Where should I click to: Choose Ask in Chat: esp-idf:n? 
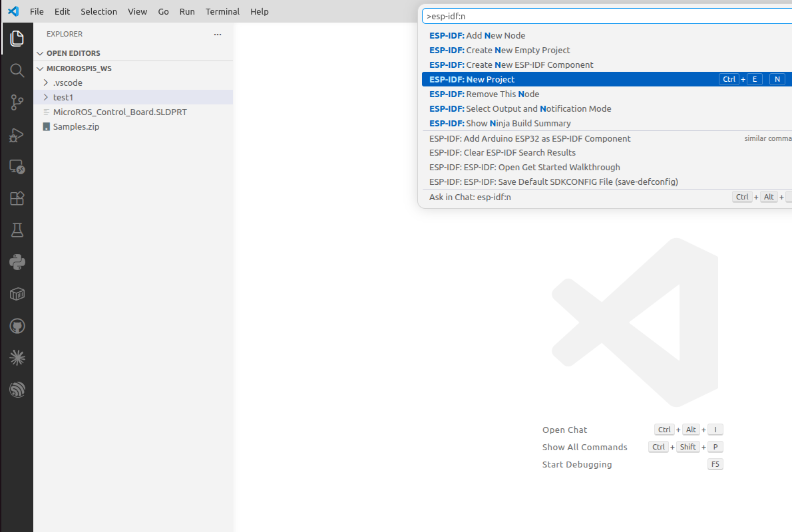pyautogui.click(x=606, y=197)
